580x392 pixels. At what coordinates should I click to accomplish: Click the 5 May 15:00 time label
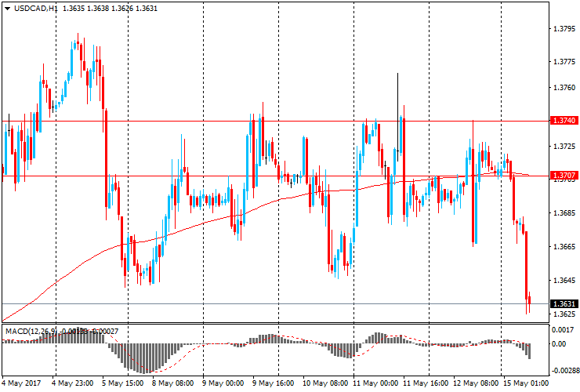click(123, 383)
